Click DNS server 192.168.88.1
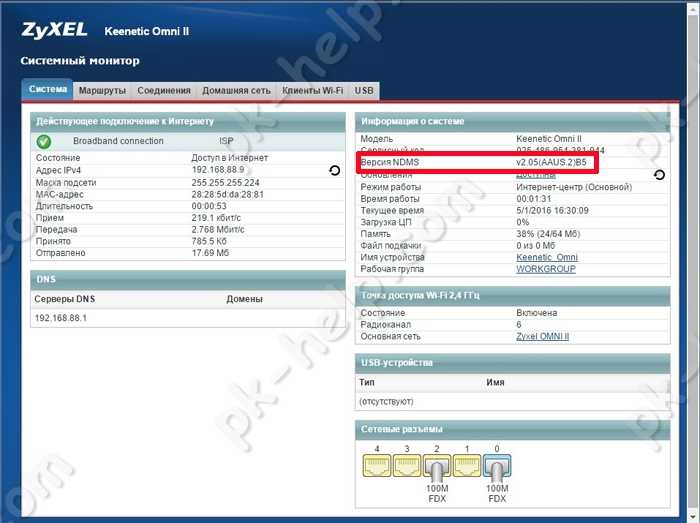The height and width of the screenshot is (523, 700). pyautogui.click(x=61, y=318)
